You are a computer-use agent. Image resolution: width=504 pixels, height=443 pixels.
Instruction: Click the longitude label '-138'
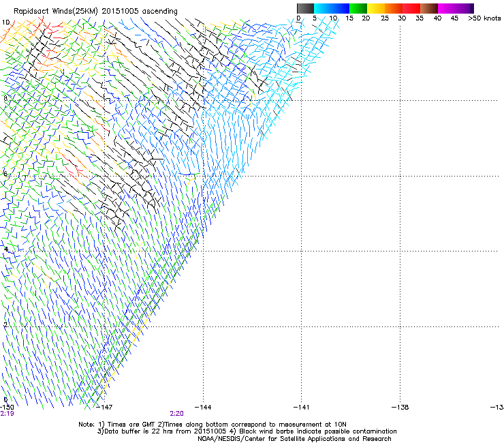pyautogui.click(x=400, y=408)
